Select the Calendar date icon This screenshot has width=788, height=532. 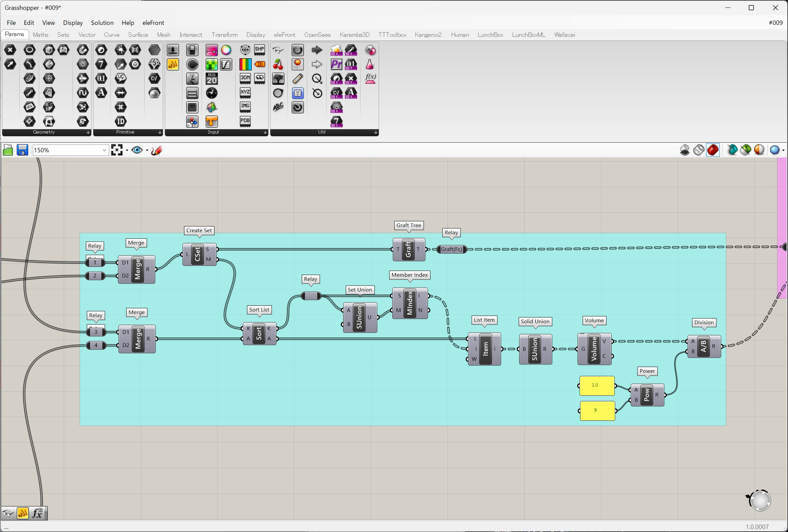tap(211, 79)
